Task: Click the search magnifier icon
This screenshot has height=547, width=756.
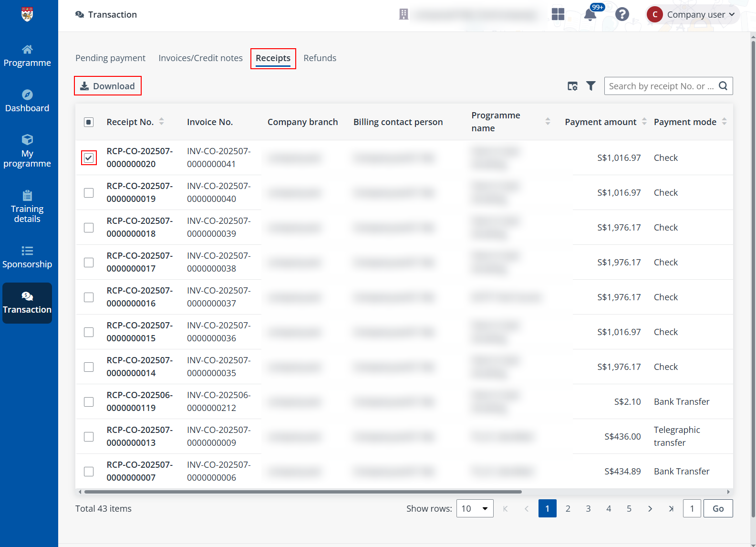Action: tap(723, 86)
